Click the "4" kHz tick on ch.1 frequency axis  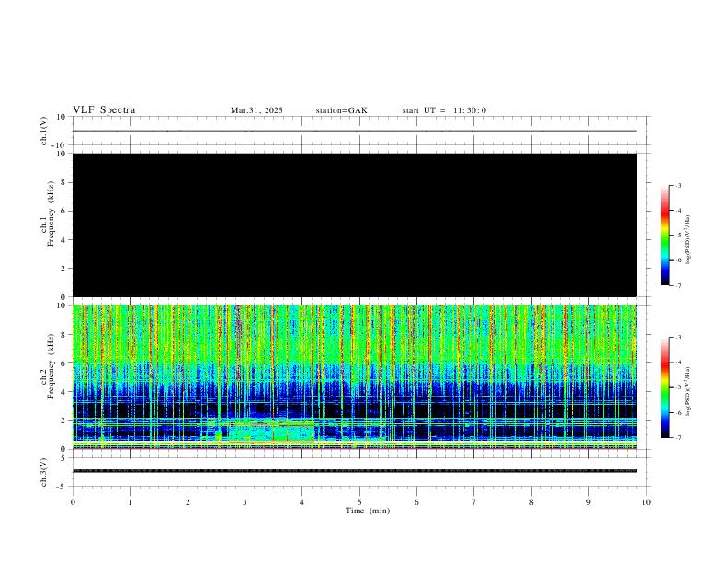(63, 240)
